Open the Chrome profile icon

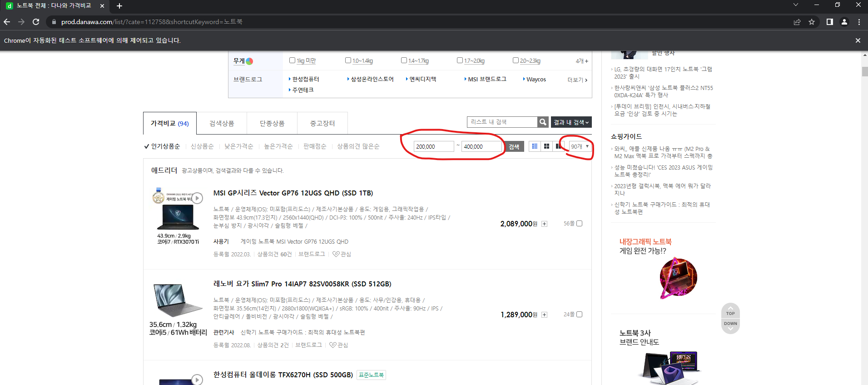844,22
